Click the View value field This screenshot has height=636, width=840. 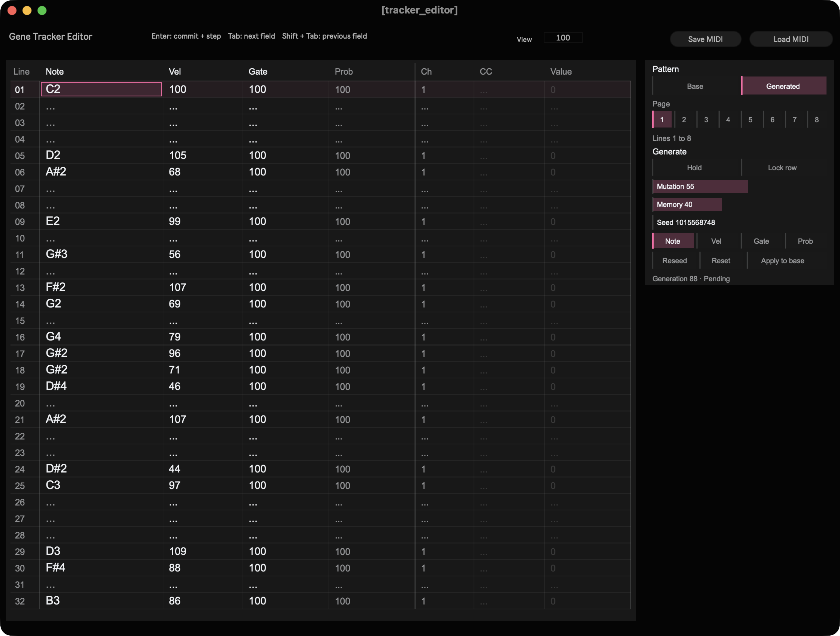point(563,37)
